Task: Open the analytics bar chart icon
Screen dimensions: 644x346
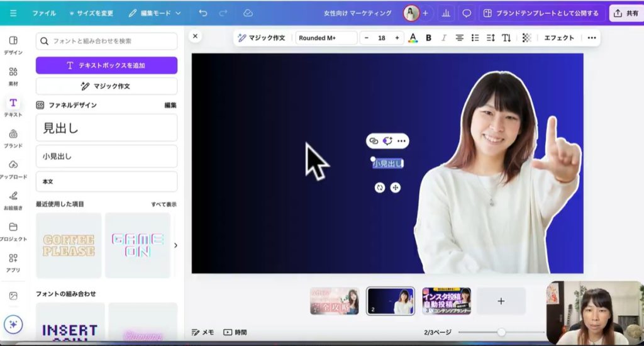Action: (x=446, y=13)
